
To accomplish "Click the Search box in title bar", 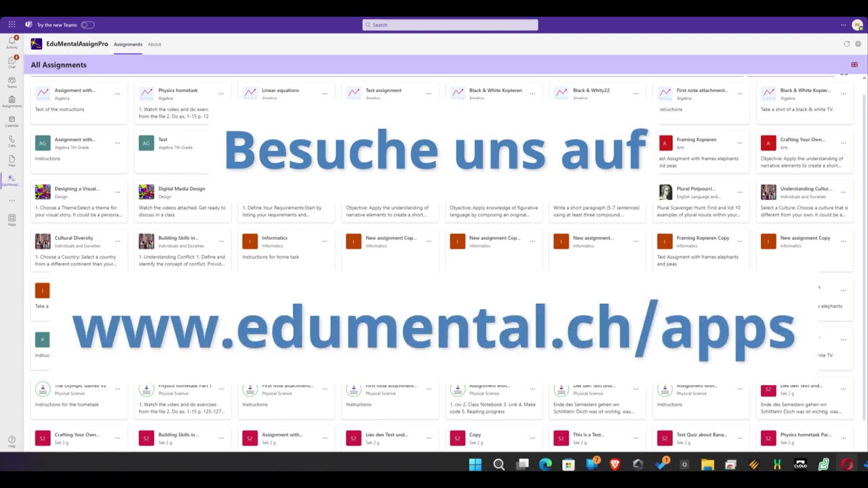I will 450,25.
